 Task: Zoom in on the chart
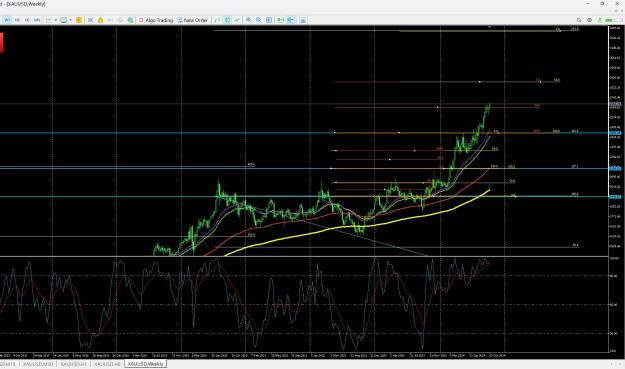[249, 20]
